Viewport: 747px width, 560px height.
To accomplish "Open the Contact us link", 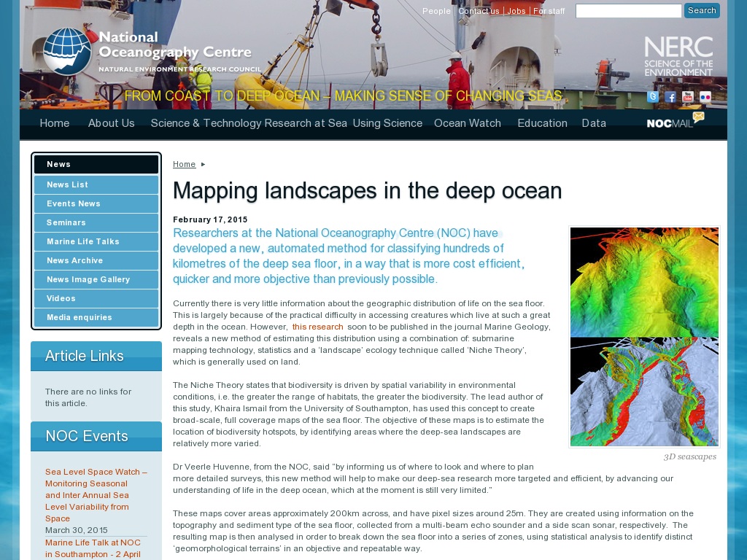I will click(478, 11).
